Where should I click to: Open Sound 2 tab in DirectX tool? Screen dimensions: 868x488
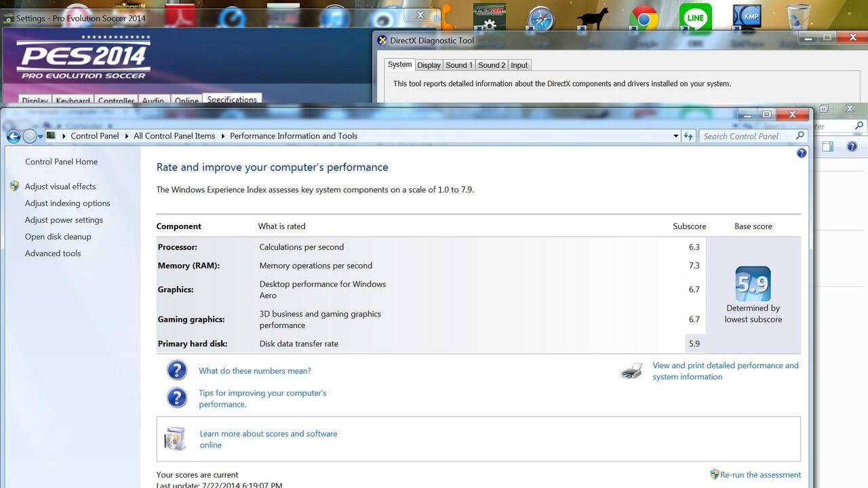[492, 65]
